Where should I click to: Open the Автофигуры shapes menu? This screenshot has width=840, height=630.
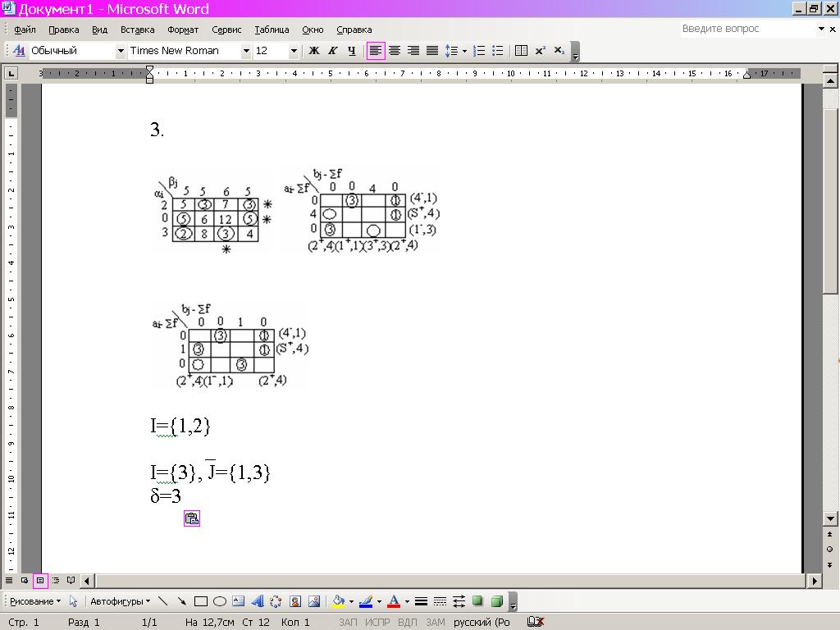(x=120, y=601)
